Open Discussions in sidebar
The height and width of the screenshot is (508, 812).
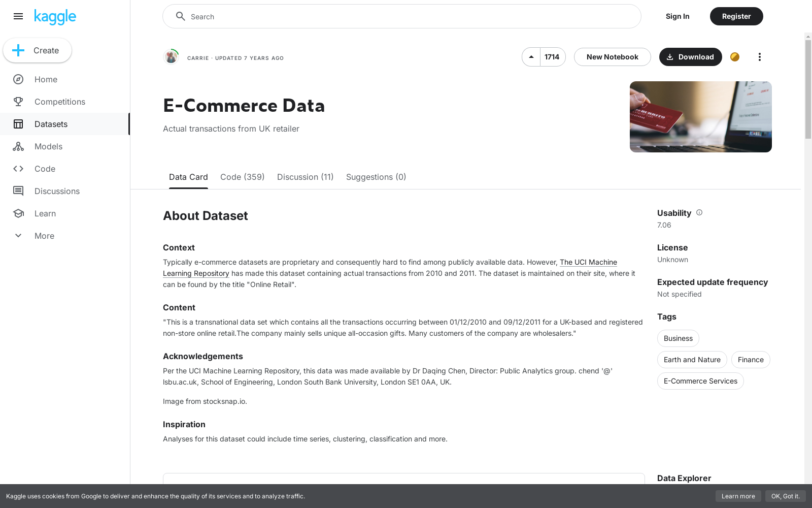65,191
